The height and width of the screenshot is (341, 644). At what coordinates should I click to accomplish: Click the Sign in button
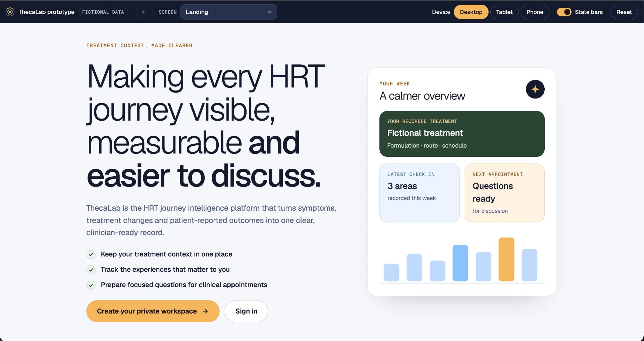pyautogui.click(x=246, y=311)
